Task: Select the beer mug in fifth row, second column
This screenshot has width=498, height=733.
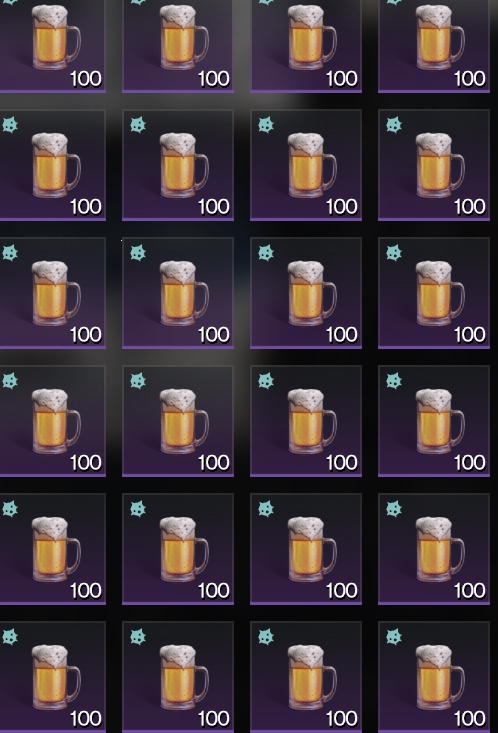Action: (184, 549)
